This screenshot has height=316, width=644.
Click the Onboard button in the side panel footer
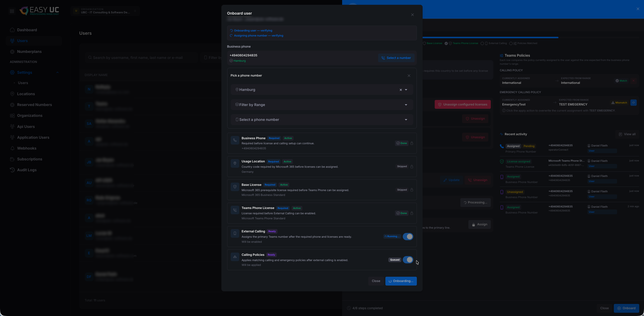pos(626,308)
